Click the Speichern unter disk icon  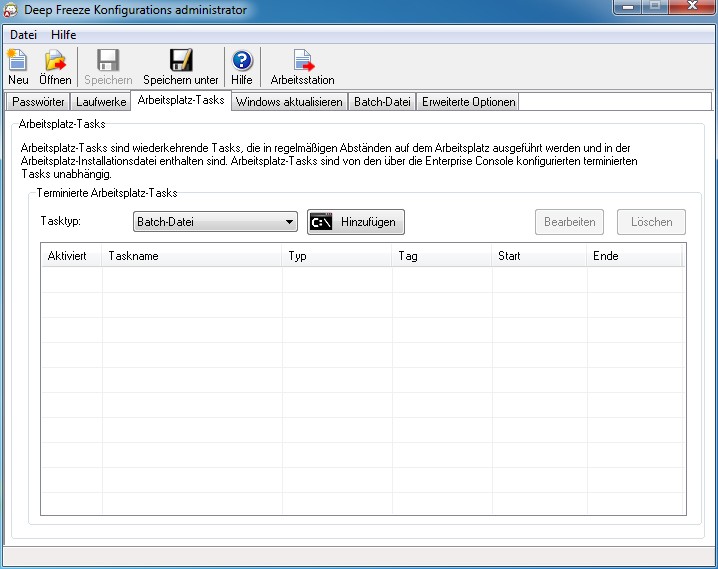tap(181, 61)
